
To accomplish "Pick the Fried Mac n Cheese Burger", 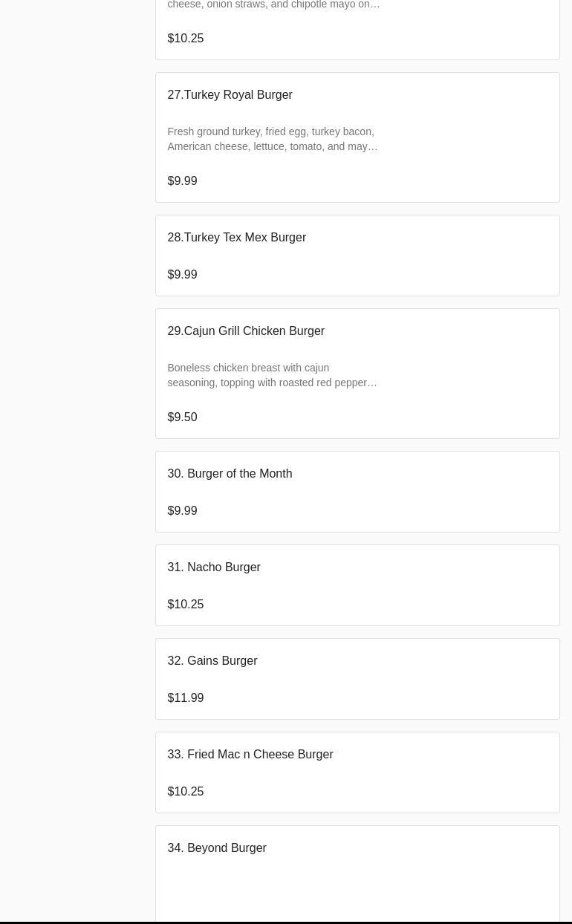I will 250,755.
